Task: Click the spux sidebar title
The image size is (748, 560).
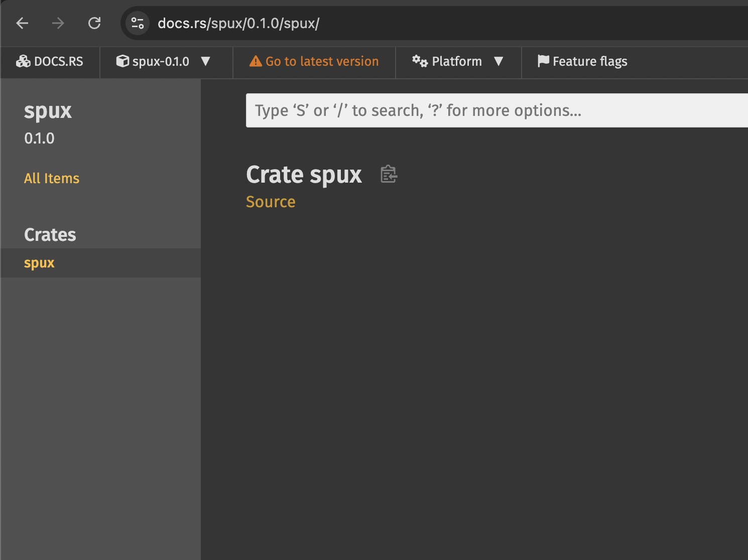Action: [48, 111]
